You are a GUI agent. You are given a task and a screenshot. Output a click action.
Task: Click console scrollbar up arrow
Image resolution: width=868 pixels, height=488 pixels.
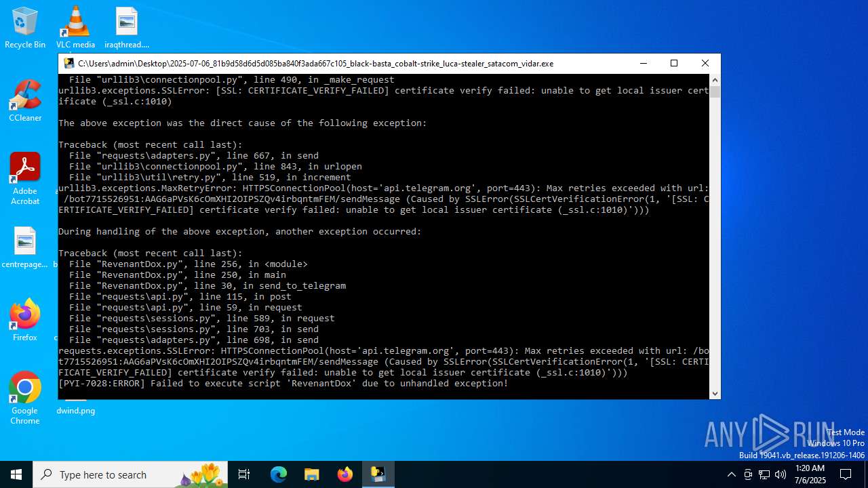(715, 80)
